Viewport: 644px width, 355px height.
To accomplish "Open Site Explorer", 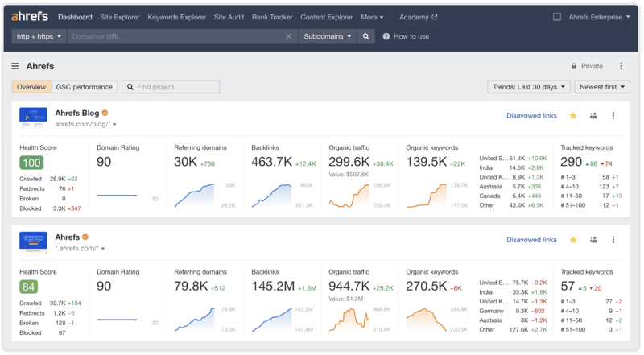I will tap(119, 17).
